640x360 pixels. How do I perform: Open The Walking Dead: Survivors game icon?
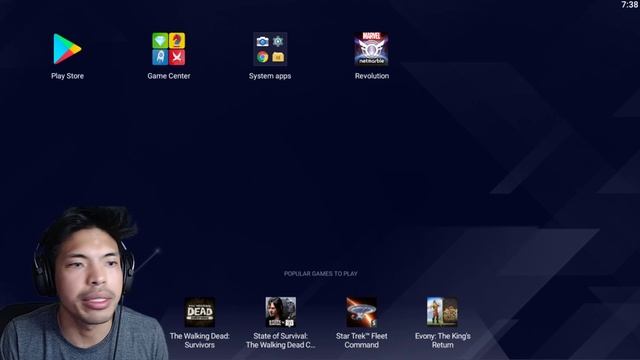tap(200, 312)
